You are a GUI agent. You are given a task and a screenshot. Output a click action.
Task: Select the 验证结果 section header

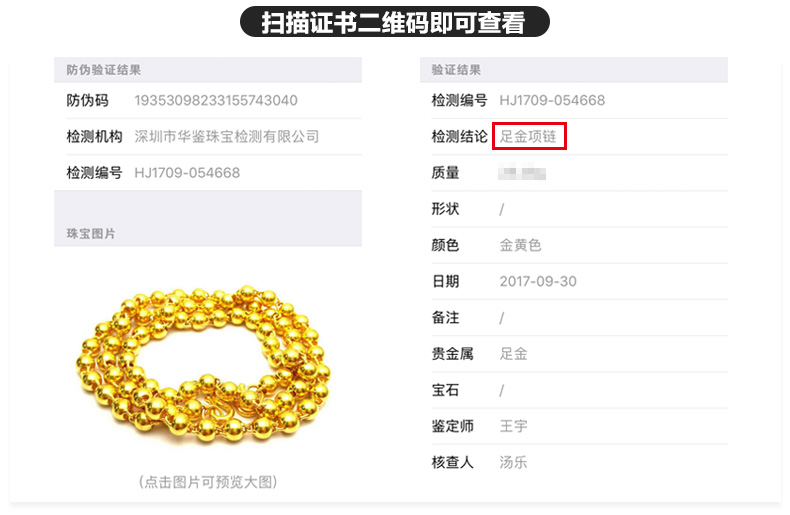[x=574, y=70]
